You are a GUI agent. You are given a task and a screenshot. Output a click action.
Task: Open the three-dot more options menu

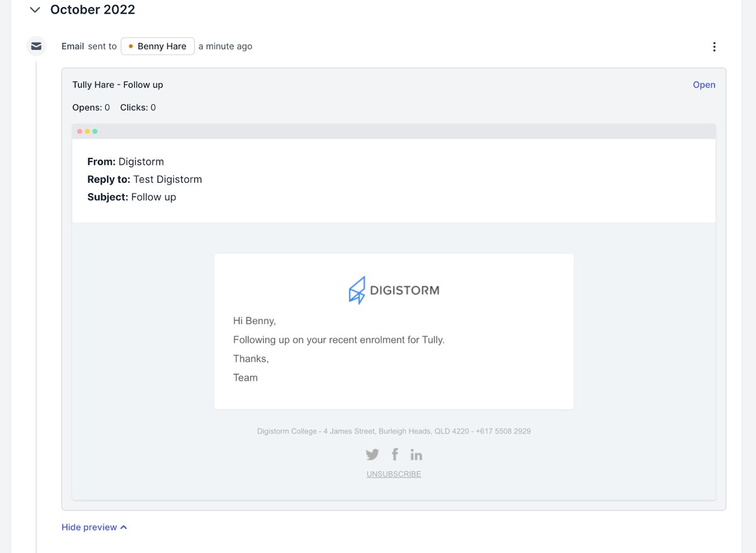pos(714,47)
